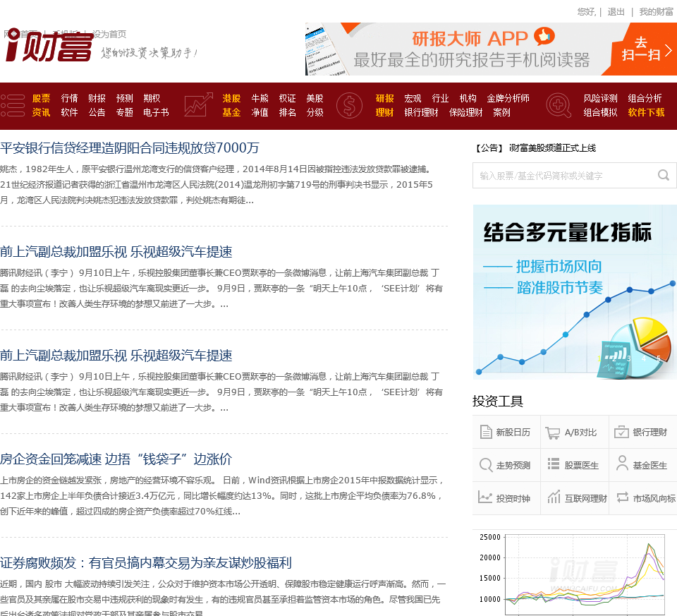
Task: Open the 金牌分析师 menu item
Action: [508, 99]
